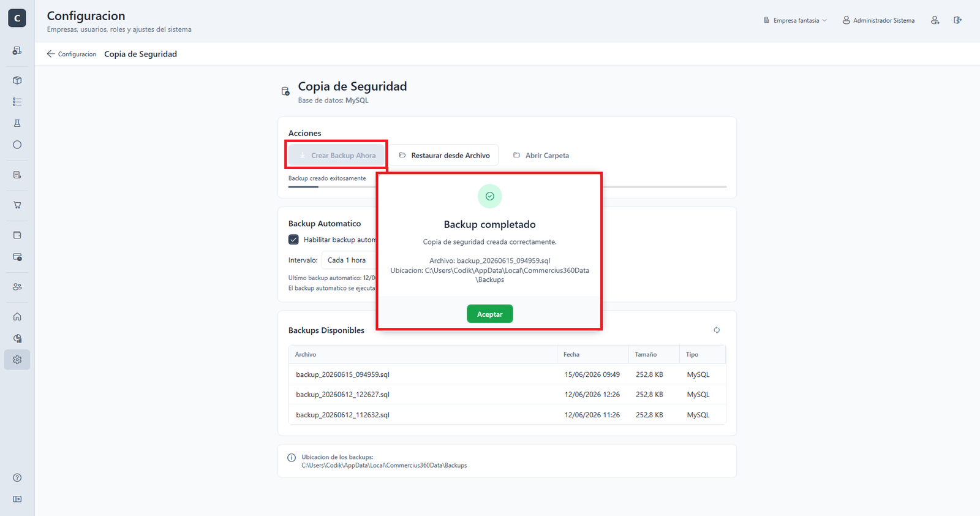
Task: Open the Administrador Sistema user menu
Action: point(878,20)
